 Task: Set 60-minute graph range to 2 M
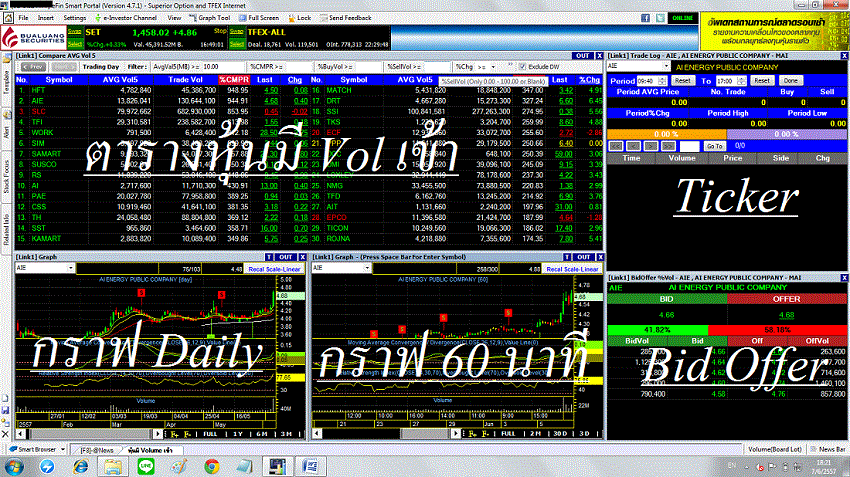pos(536,434)
